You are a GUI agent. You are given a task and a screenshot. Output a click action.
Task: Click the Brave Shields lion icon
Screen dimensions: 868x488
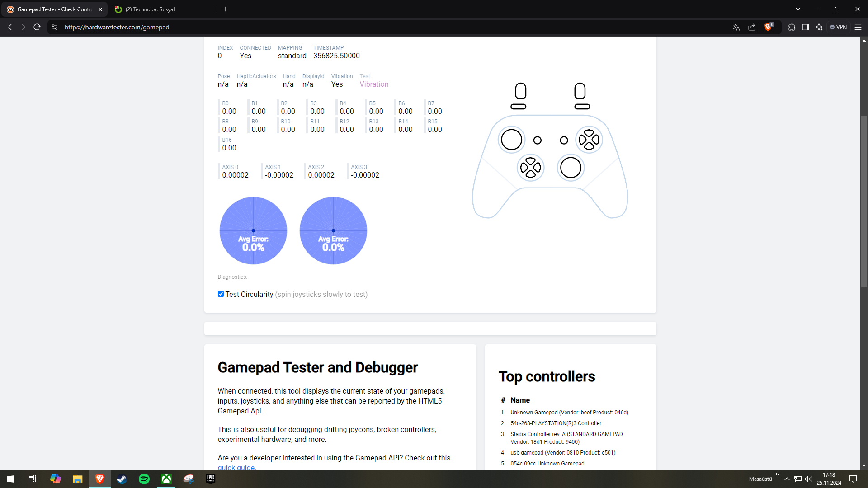pyautogui.click(x=768, y=27)
